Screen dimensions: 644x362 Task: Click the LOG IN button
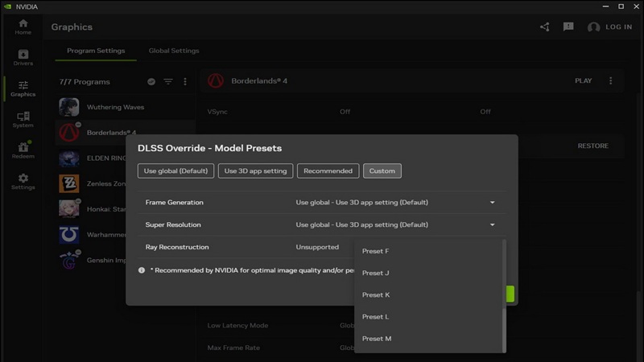pyautogui.click(x=609, y=27)
